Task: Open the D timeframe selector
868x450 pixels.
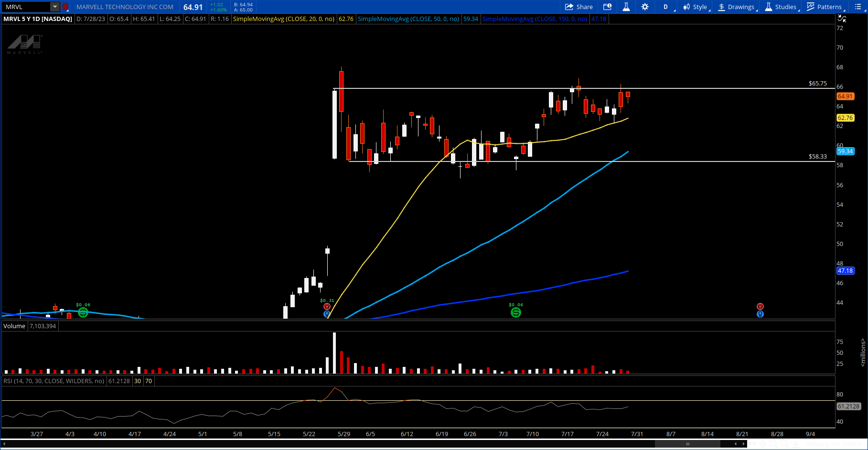Action: [666, 7]
